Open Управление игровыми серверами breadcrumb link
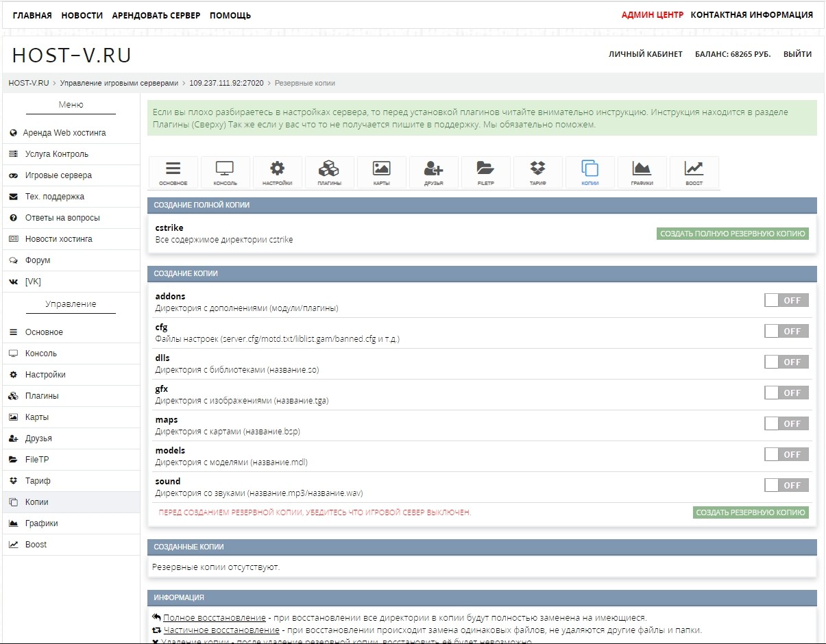 point(119,83)
